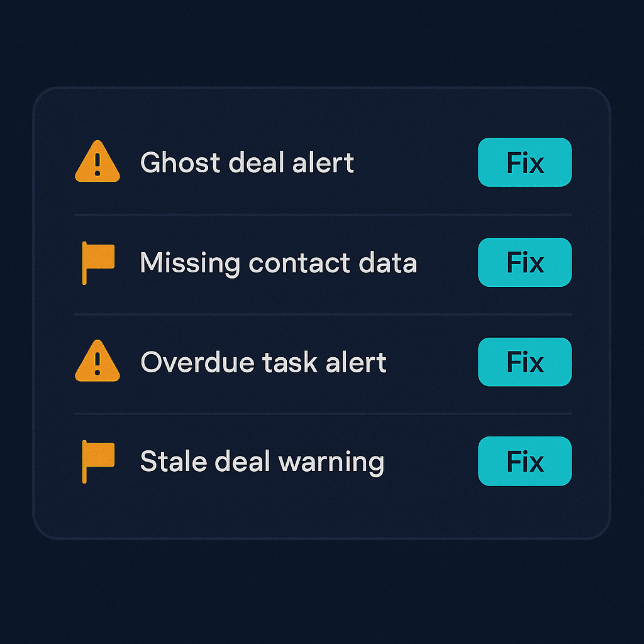Click the divider below Ghost deal alert
Screen dimensions: 644x644
(323, 215)
